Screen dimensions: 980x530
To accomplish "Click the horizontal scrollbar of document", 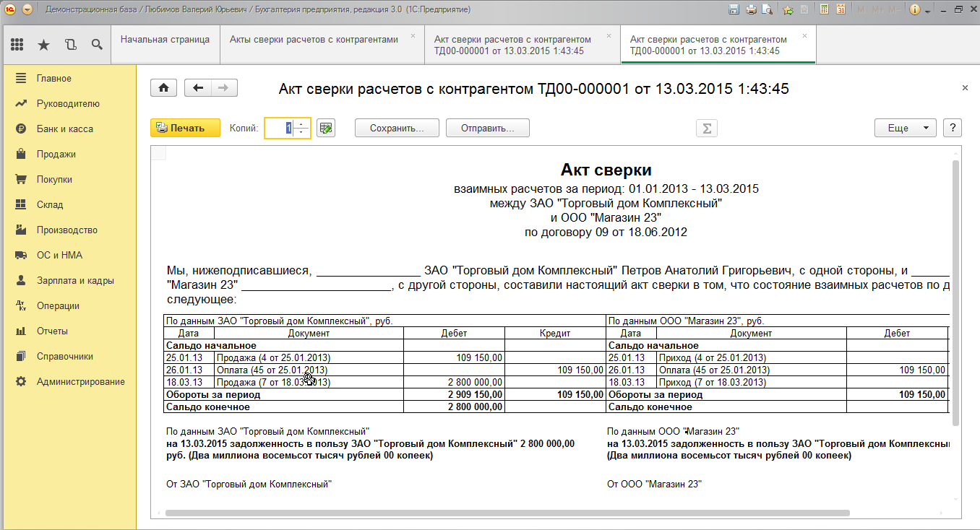I will point(507,513).
